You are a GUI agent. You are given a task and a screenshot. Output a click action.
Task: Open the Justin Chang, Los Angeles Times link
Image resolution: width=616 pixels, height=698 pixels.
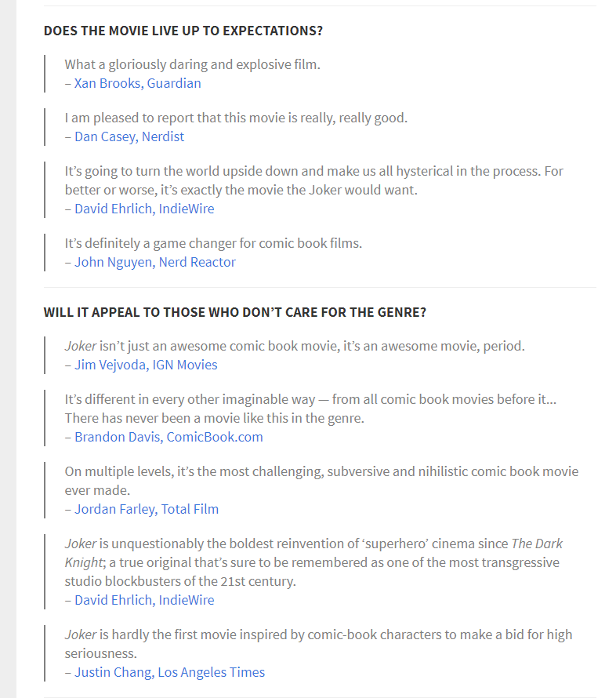(x=169, y=672)
